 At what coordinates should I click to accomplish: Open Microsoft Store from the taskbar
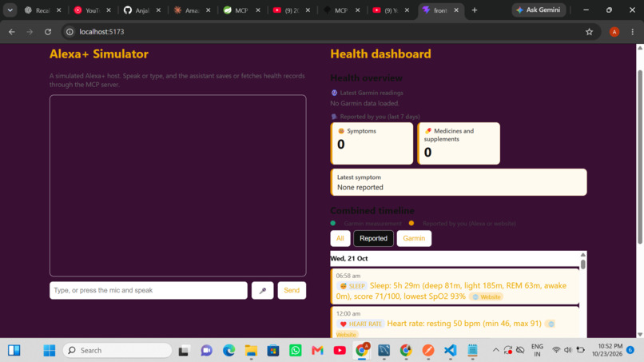tap(273, 351)
